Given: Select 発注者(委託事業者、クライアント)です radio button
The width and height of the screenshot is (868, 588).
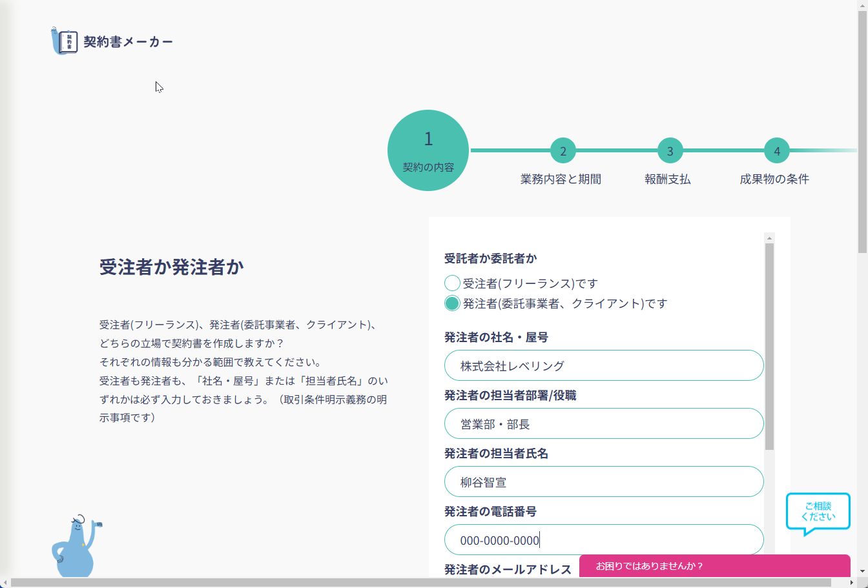Looking at the screenshot, I should coord(452,303).
